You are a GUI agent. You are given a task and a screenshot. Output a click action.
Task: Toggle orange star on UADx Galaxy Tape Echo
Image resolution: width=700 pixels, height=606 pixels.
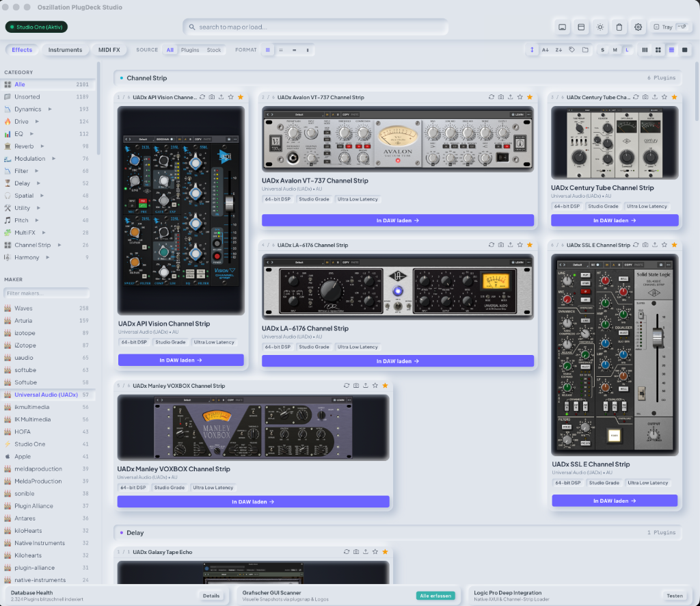pyautogui.click(x=386, y=552)
